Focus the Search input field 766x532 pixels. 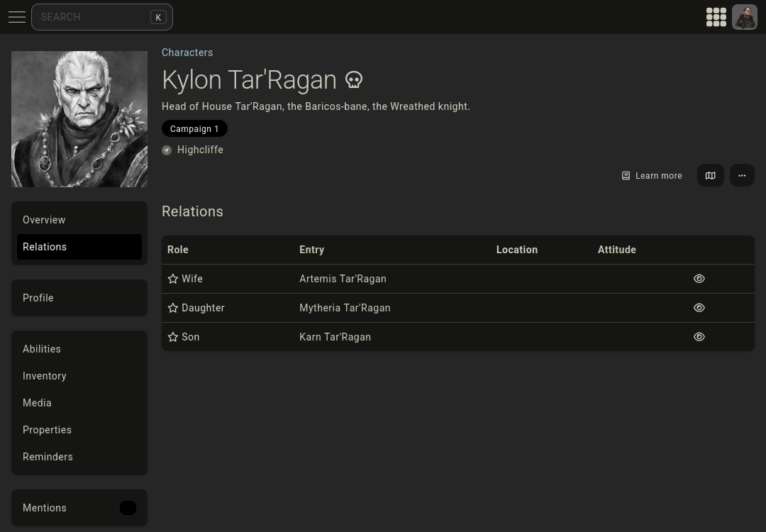point(92,17)
